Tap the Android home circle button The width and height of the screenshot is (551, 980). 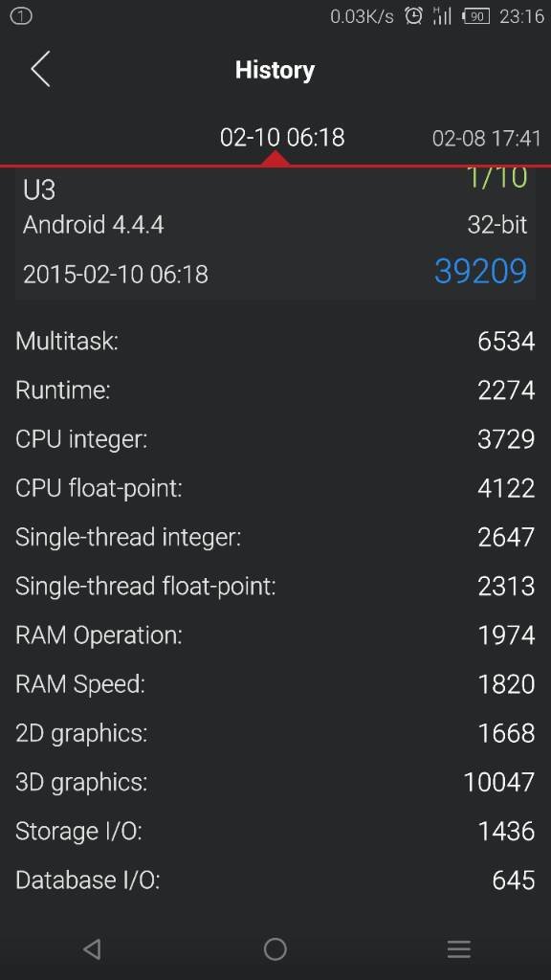tap(275, 948)
